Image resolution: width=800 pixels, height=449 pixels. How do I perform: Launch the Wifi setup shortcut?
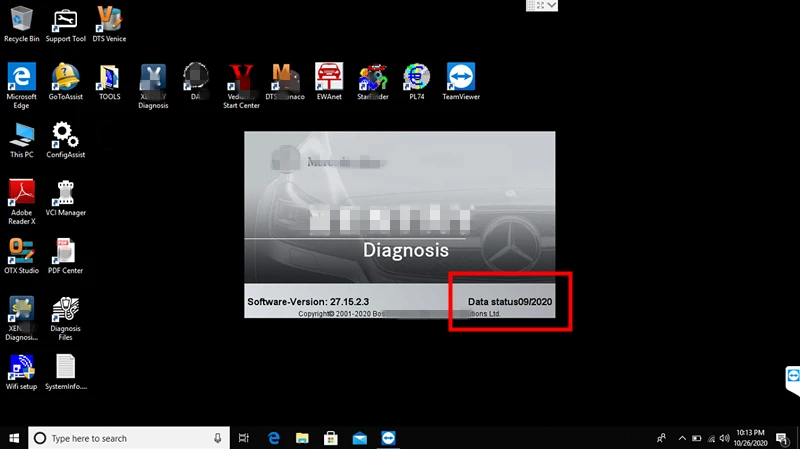(21, 372)
